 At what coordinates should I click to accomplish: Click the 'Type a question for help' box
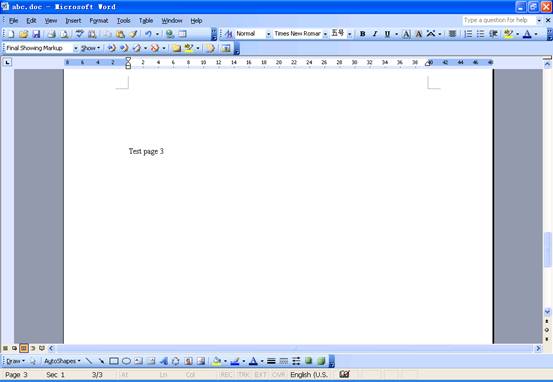(499, 20)
